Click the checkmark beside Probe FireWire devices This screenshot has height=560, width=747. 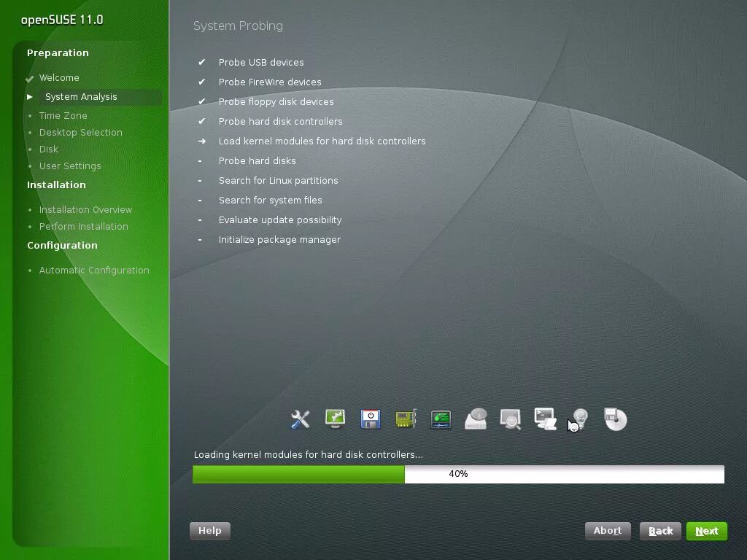[x=201, y=82]
